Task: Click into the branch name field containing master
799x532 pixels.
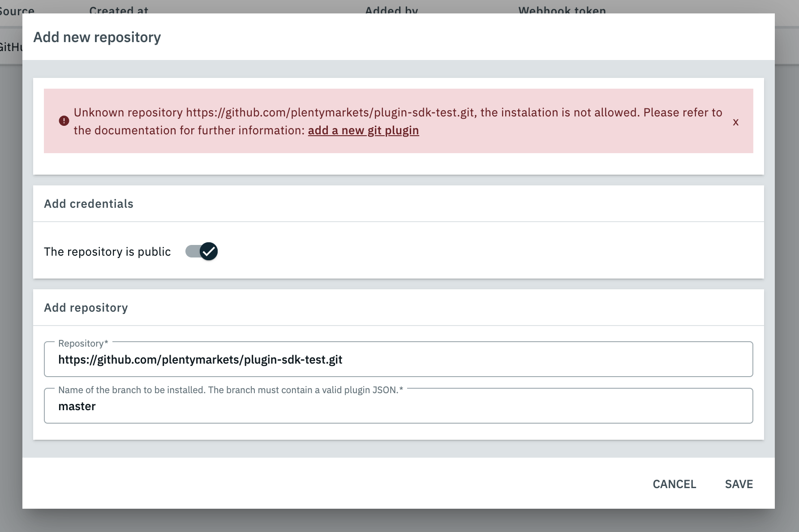Action: pos(399,406)
